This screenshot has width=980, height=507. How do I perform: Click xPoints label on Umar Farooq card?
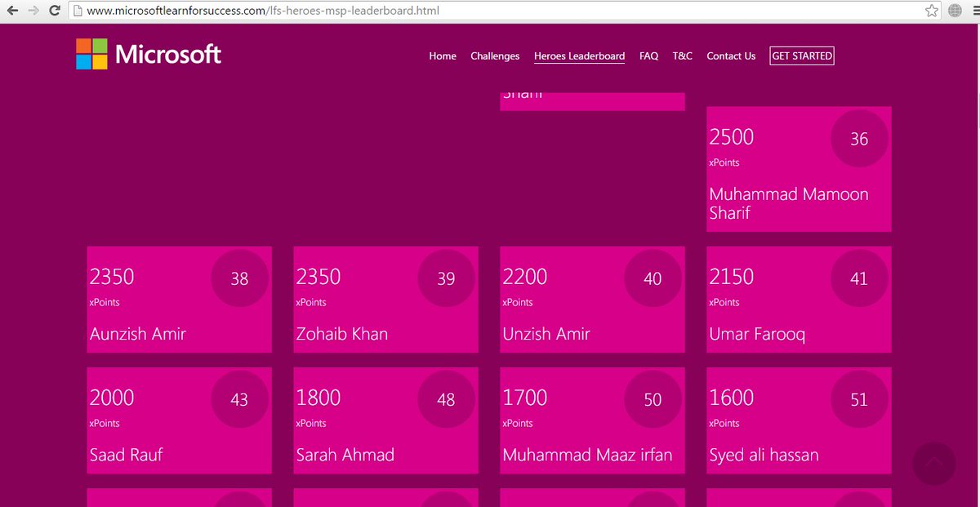(724, 302)
